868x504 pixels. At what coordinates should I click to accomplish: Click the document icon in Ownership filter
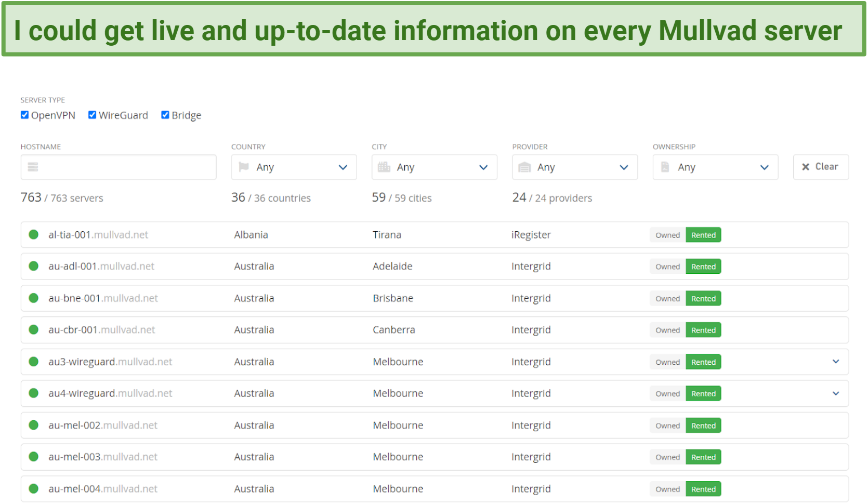[665, 167]
